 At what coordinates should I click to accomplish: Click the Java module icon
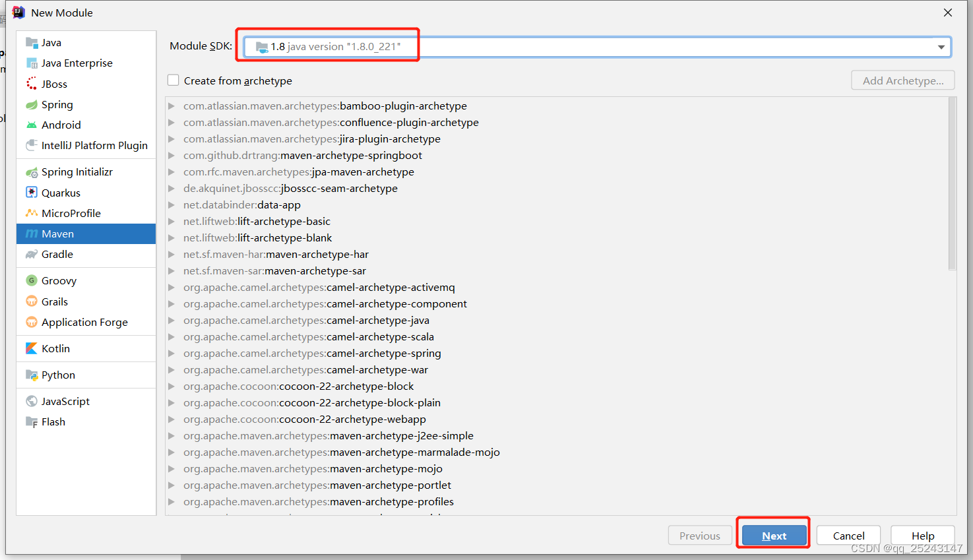coord(31,43)
